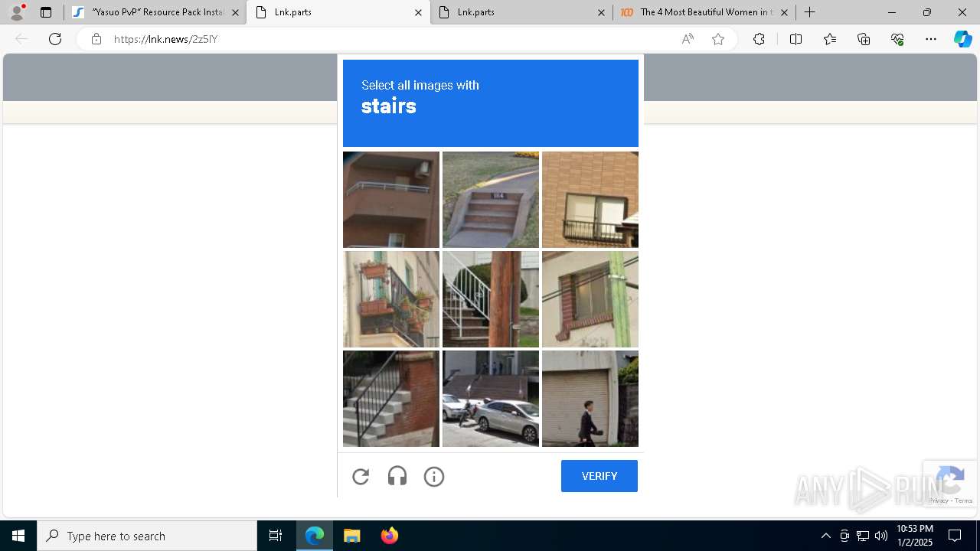The width and height of the screenshot is (980, 551).
Task: Open the Favorites list
Action: click(x=830, y=39)
